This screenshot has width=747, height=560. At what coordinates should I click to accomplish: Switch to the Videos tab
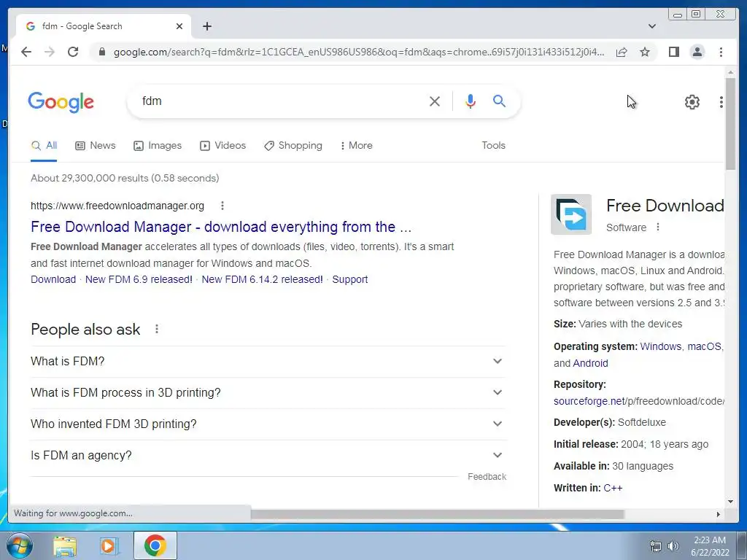pos(222,146)
